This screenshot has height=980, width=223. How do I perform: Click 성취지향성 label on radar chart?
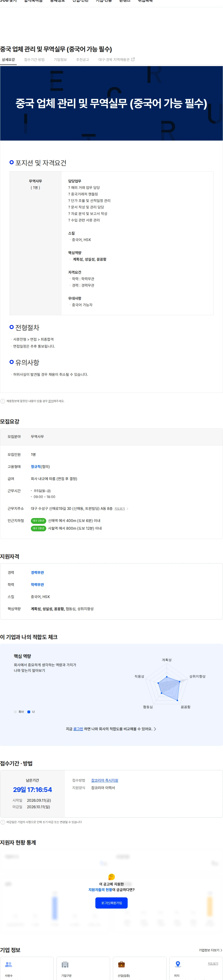coord(197,677)
